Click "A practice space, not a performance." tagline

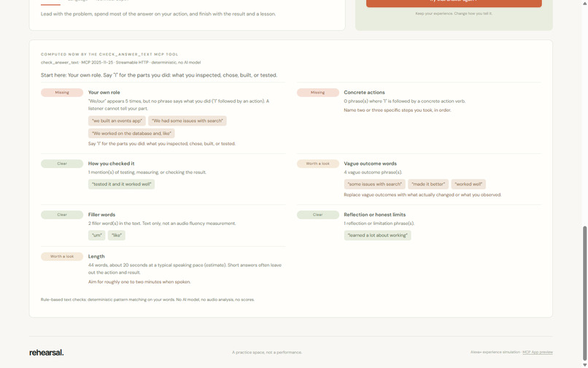point(267,352)
